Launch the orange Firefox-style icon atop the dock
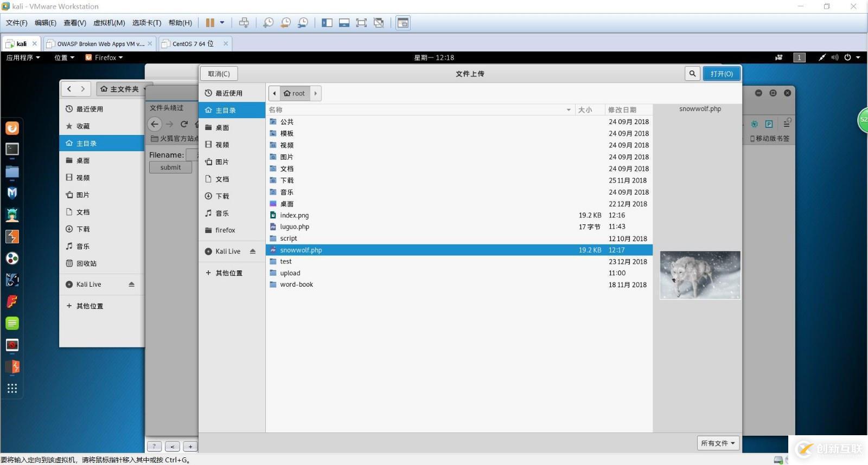 pyautogui.click(x=12, y=128)
